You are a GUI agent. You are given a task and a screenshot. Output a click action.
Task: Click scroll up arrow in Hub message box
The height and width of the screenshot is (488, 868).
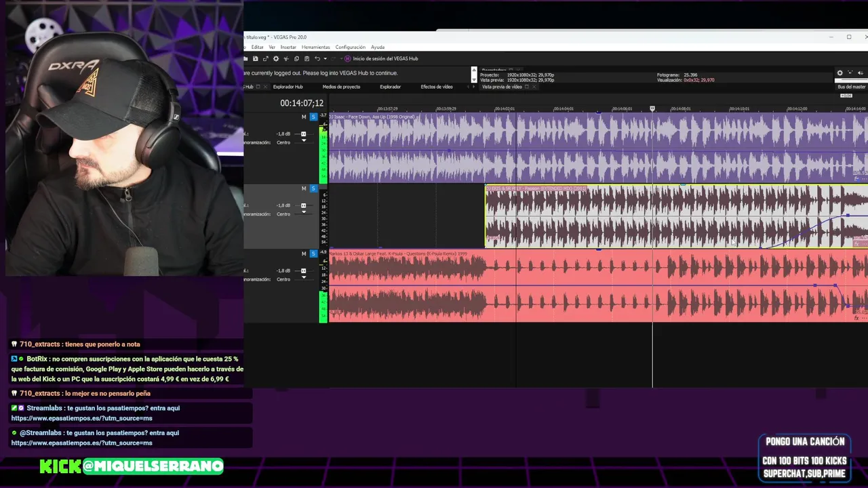(474, 70)
